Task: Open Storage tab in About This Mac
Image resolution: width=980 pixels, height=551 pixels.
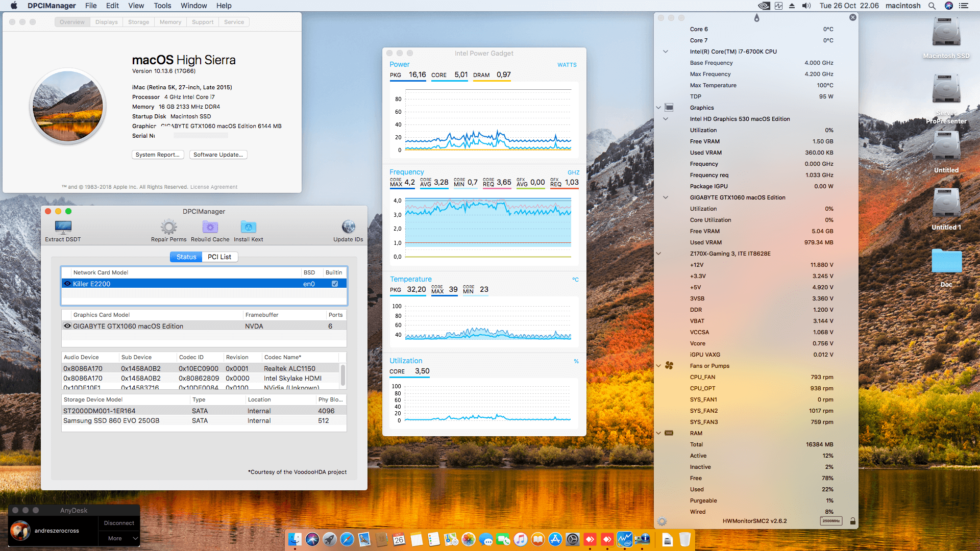Action: (x=139, y=22)
